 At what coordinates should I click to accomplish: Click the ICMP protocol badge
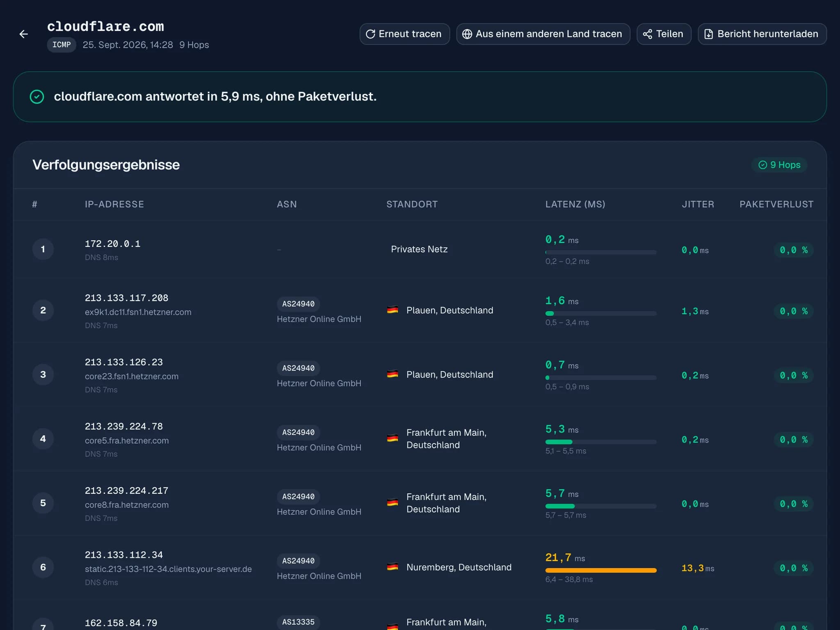(62, 45)
